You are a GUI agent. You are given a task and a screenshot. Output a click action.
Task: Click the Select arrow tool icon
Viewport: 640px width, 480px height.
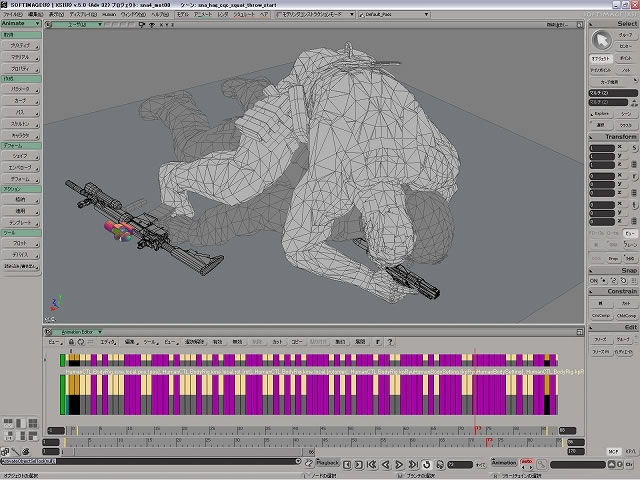[601, 40]
